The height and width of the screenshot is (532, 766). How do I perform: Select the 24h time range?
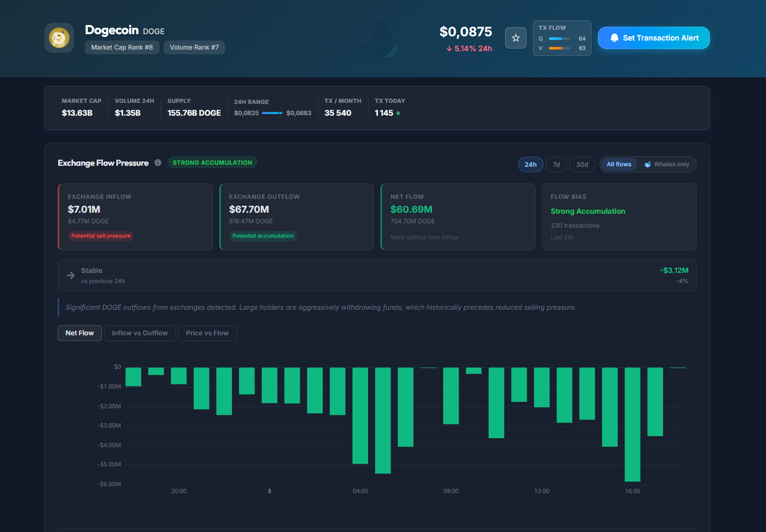tap(531, 164)
